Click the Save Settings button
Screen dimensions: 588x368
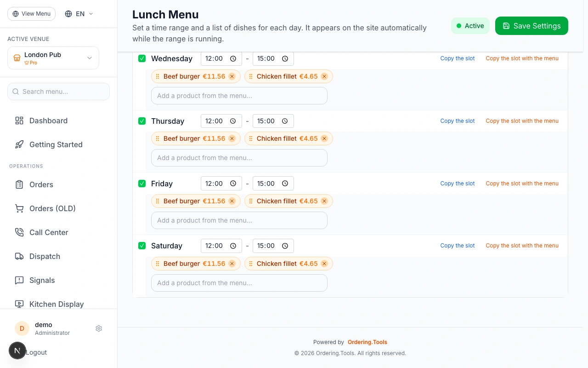[x=531, y=26]
